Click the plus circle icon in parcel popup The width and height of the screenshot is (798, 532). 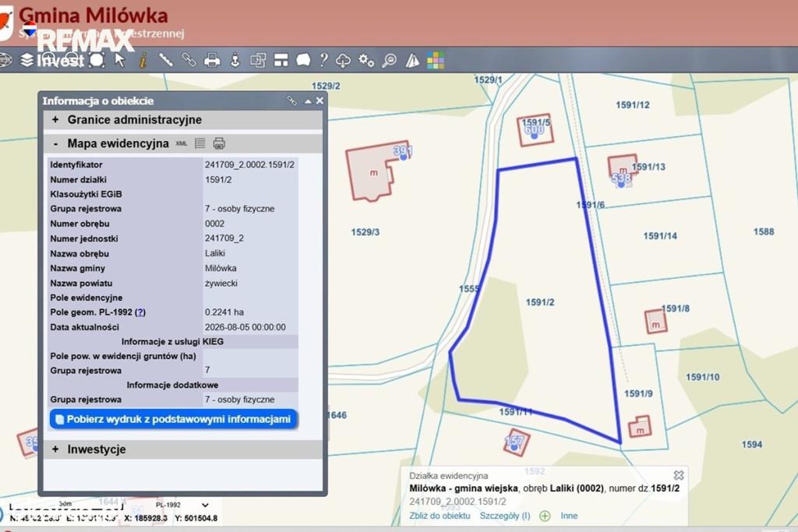(545, 516)
